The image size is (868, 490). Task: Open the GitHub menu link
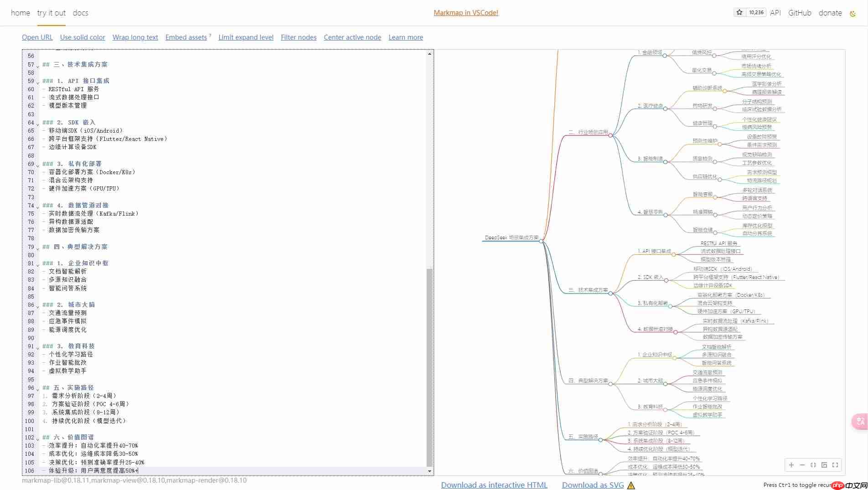(800, 13)
